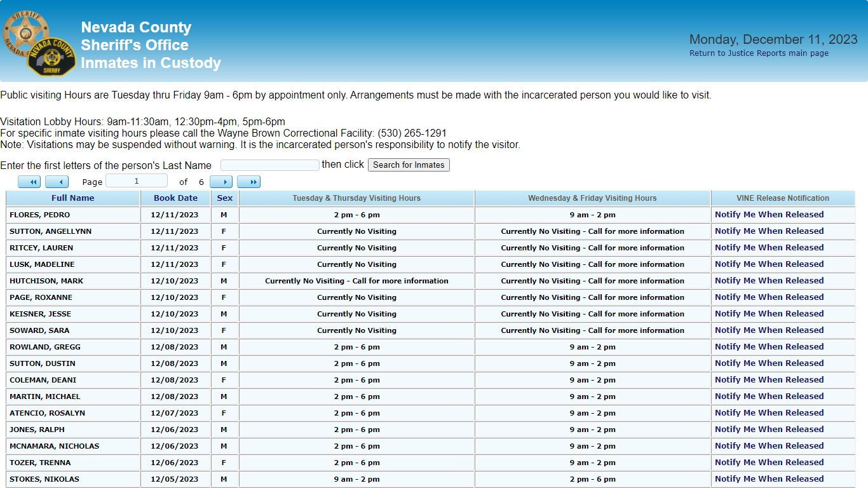The width and height of the screenshot is (868, 488).
Task: Click the 12/07/2023 book date cell
Action: pos(174,413)
